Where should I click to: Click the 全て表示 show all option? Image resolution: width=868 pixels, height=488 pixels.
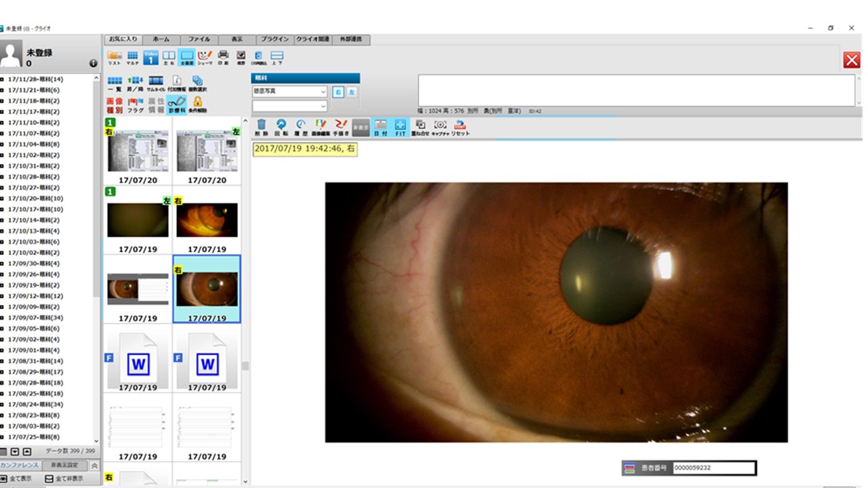pos(16,479)
